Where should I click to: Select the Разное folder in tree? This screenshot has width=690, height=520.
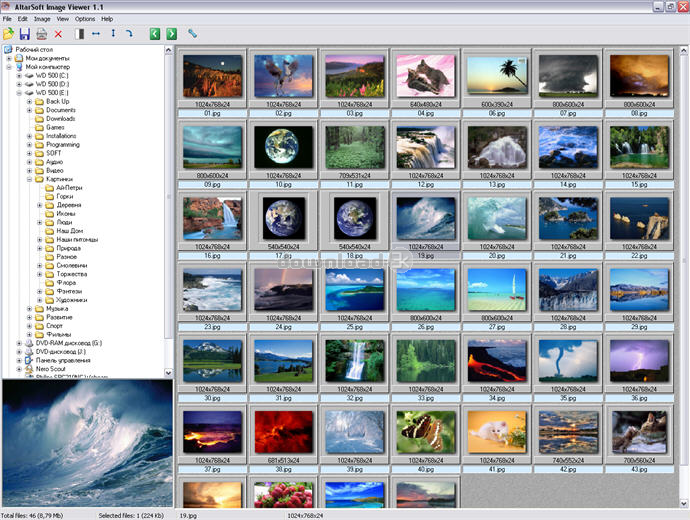[66, 256]
